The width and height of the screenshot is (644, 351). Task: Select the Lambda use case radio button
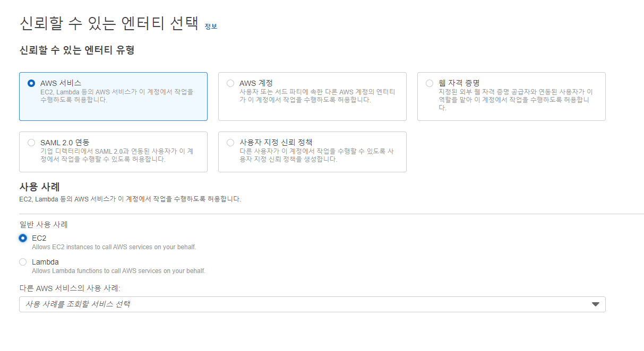pyautogui.click(x=23, y=262)
